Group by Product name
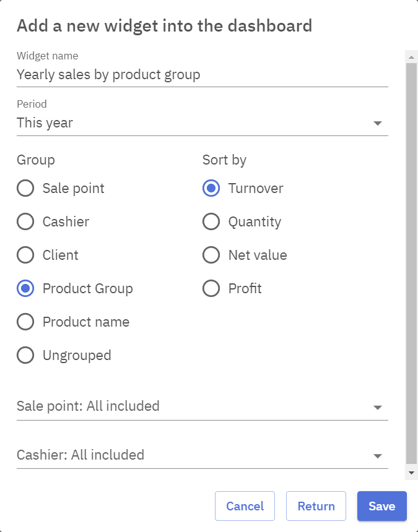Viewport: 418px width, 532px height. (x=25, y=322)
